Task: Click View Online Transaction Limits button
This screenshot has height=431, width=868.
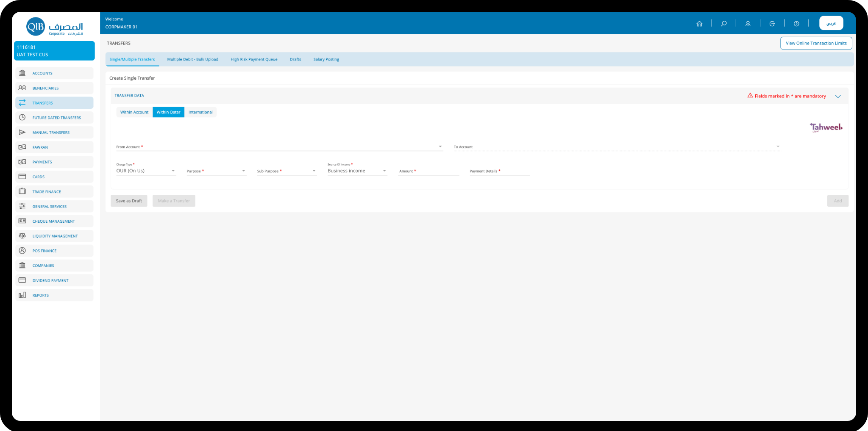Action: (816, 43)
